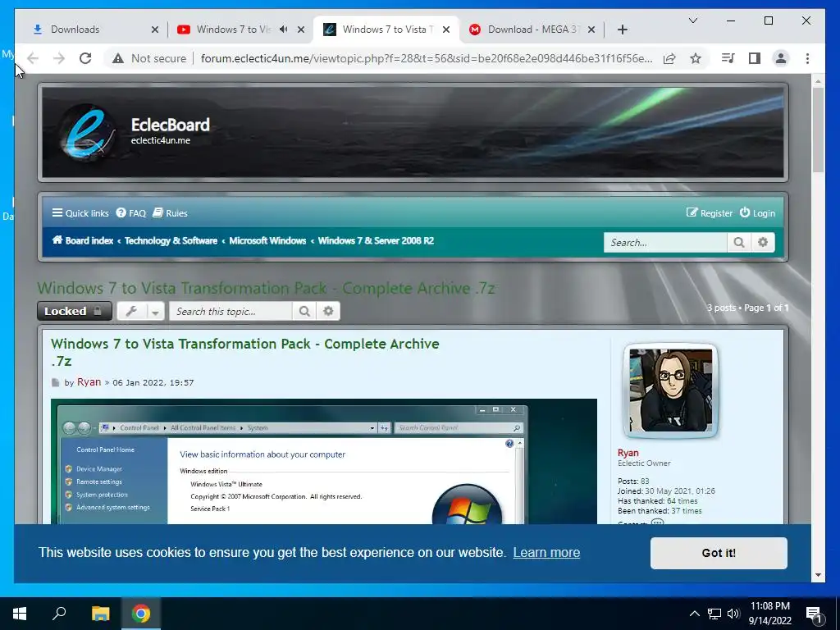Expand the topic tools dropdown arrow
The height and width of the screenshot is (630, 840).
pyautogui.click(x=155, y=311)
